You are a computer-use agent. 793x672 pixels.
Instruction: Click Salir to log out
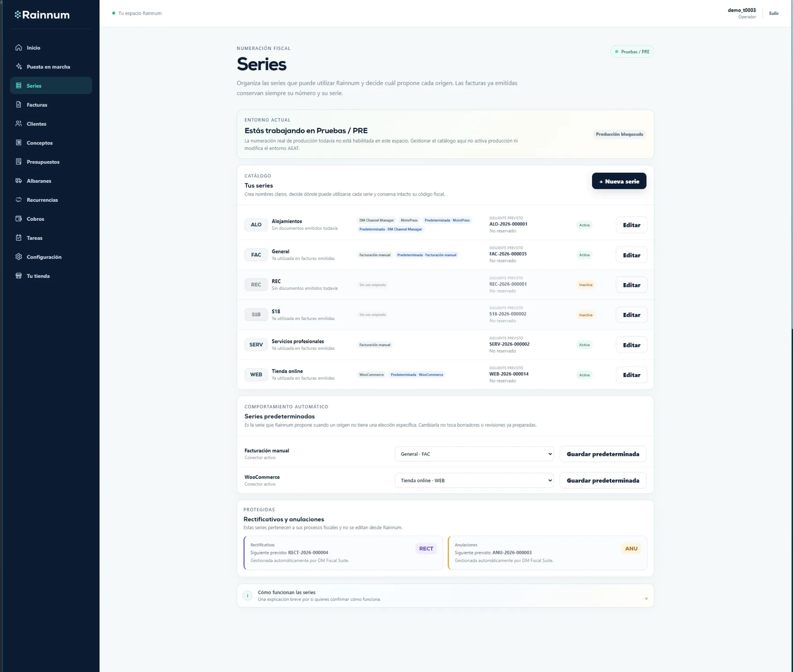[x=774, y=13]
